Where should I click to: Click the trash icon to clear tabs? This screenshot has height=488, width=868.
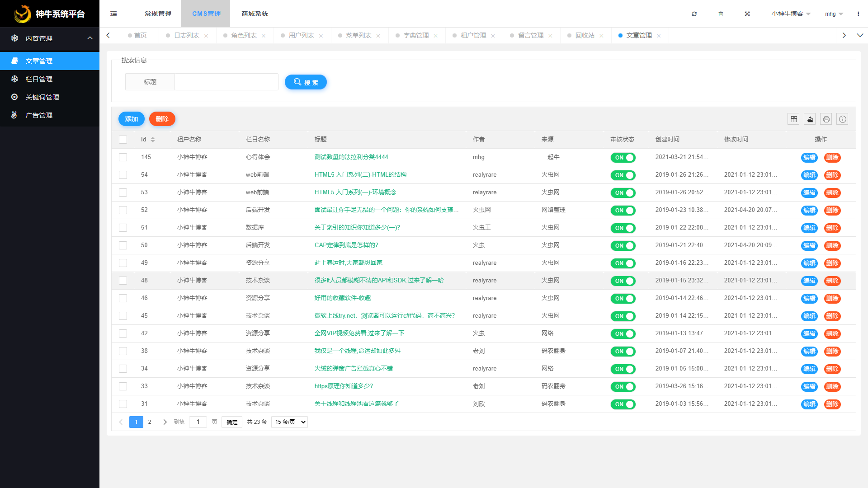coord(721,14)
